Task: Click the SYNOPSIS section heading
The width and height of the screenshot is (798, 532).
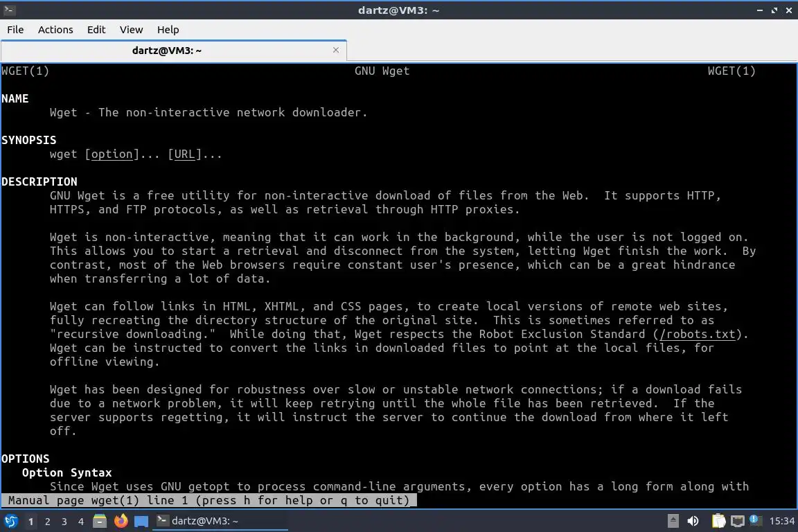Action: [29, 140]
